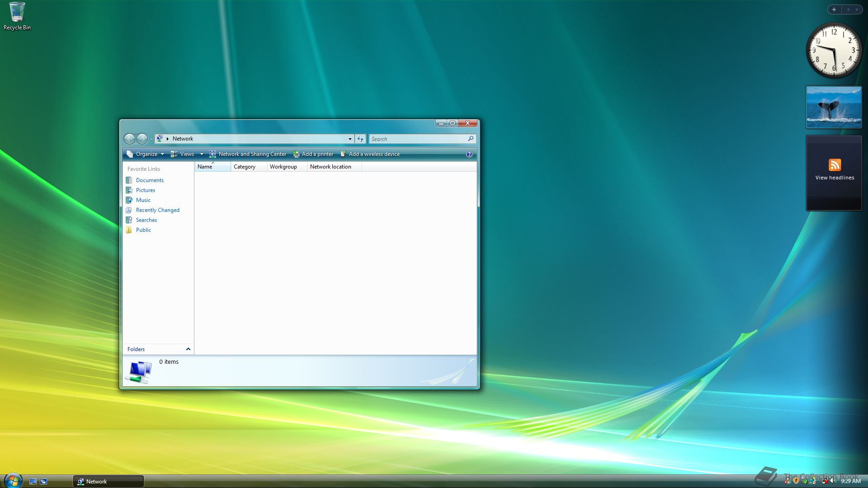The image size is (868, 488).
Task: Open Recently Changed favorite link
Action: tap(157, 210)
